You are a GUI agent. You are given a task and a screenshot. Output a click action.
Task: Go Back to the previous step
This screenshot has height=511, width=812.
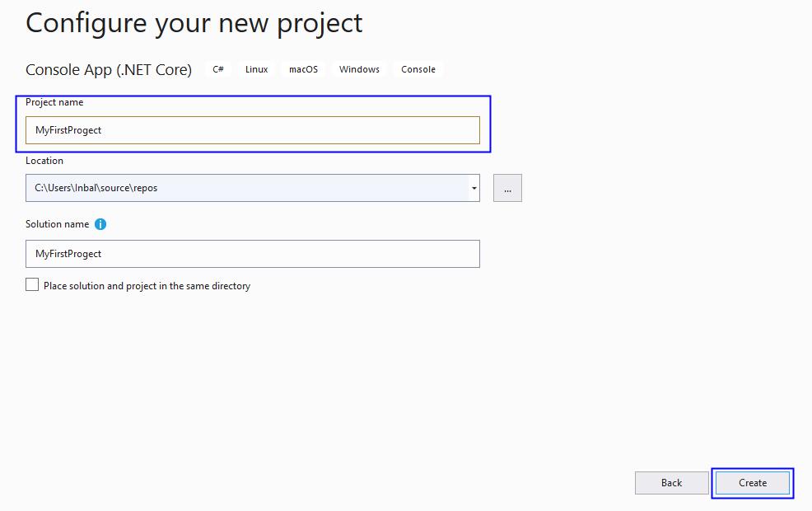click(x=671, y=483)
